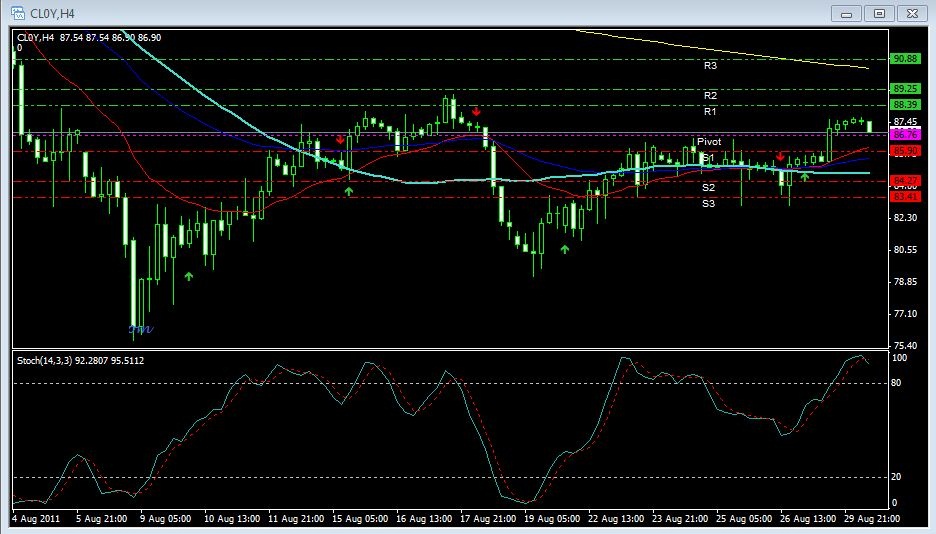
Task: Click the 19 Aug 05:00 date label
Action: tap(552, 518)
